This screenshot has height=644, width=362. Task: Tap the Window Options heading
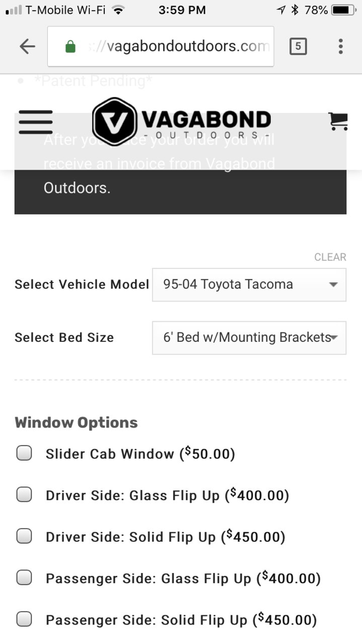pos(76,422)
